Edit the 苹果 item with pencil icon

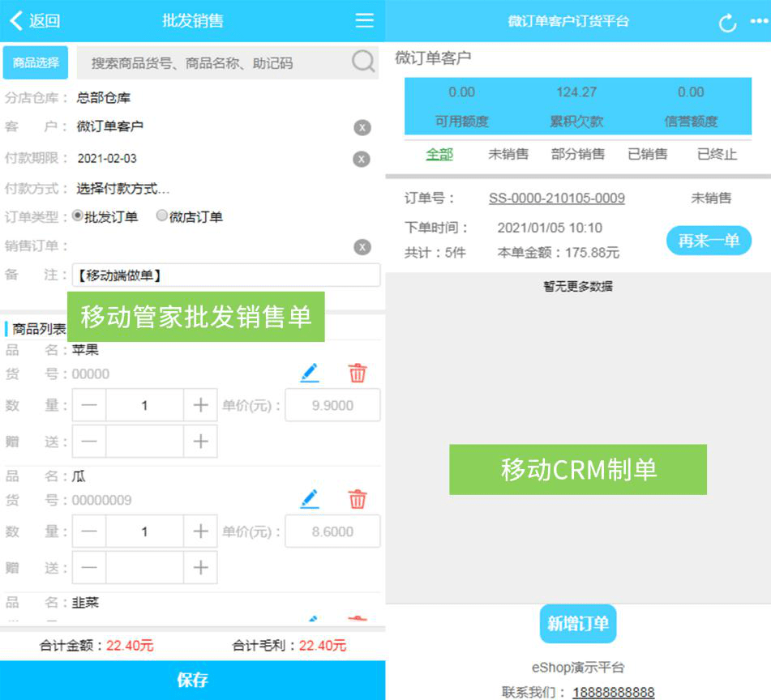pyautogui.click(x=309, y=373)
